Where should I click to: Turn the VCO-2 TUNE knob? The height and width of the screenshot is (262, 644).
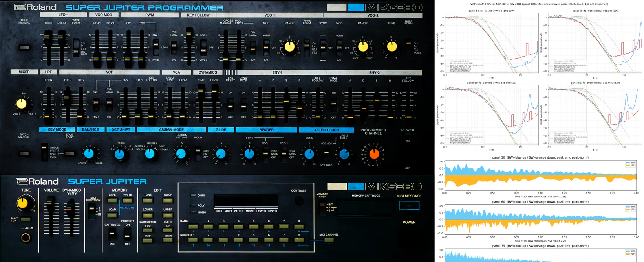tap(392, 46)
